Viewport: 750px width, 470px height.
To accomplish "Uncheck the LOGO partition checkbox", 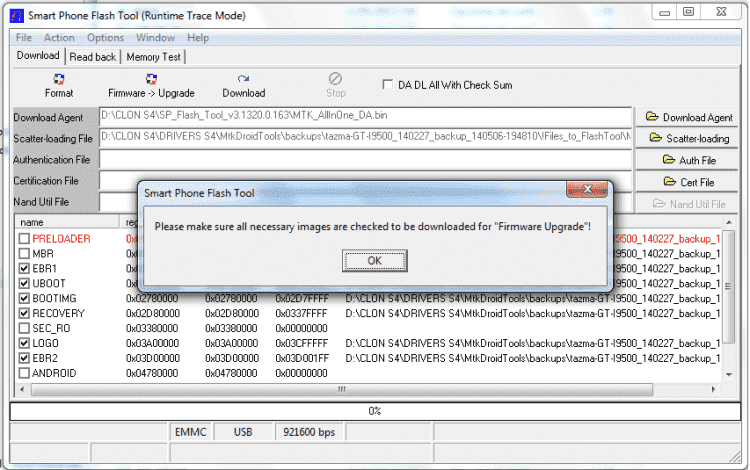I will [24, 343].
